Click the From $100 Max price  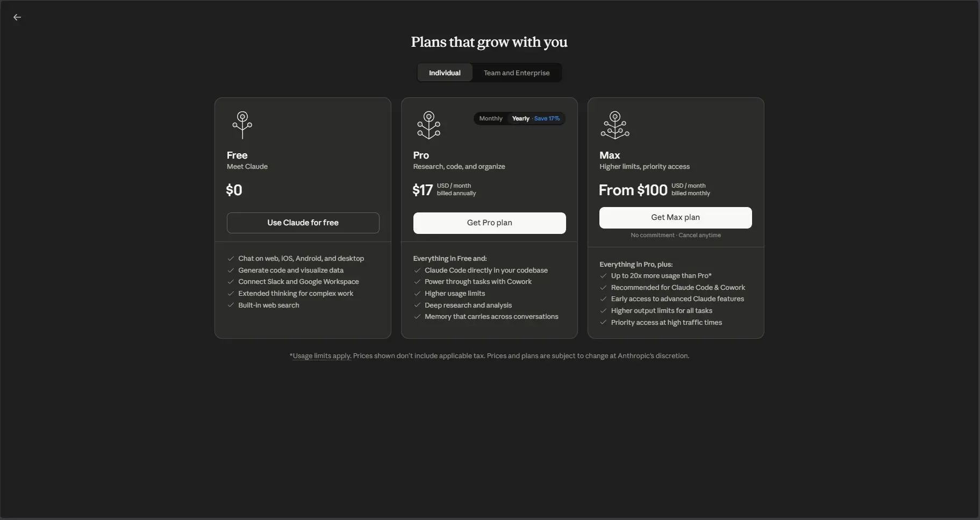(x=633, y=190)
